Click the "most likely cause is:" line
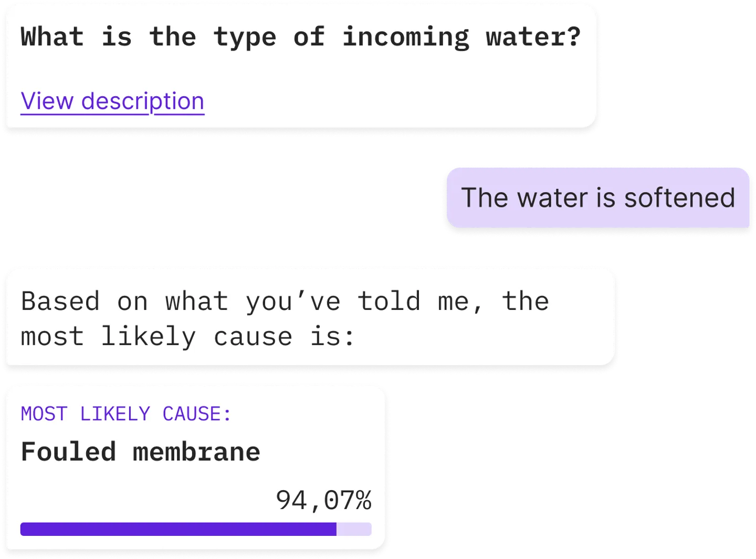The height and width of the screenshot is (559, 756). (188, 337)
